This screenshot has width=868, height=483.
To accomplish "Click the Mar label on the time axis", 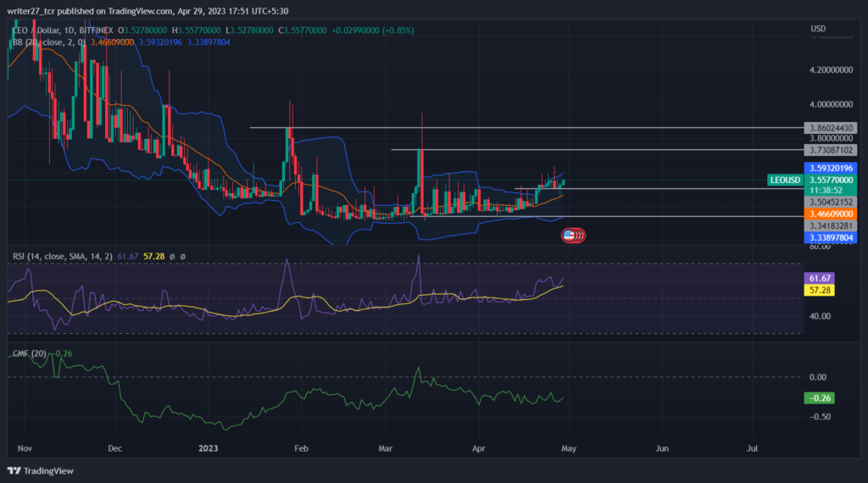I will (386, 449).
